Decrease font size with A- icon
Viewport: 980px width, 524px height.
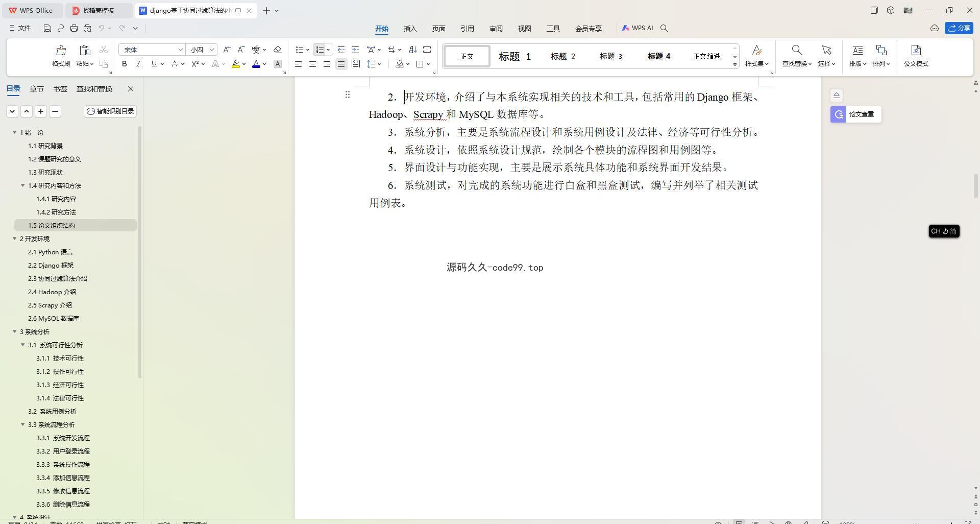click(x=241, y=50)
